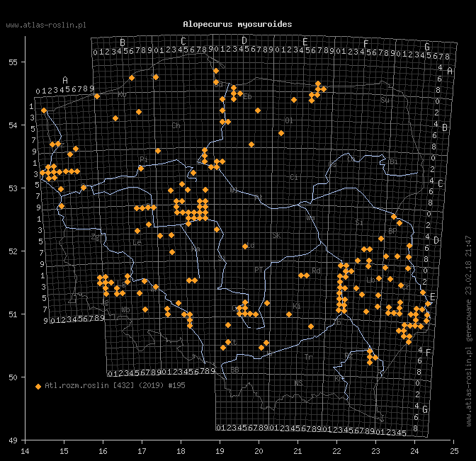Click the grid column letter D along the top edge
This screenshot has height=461, width=476.
coord(244,40)
